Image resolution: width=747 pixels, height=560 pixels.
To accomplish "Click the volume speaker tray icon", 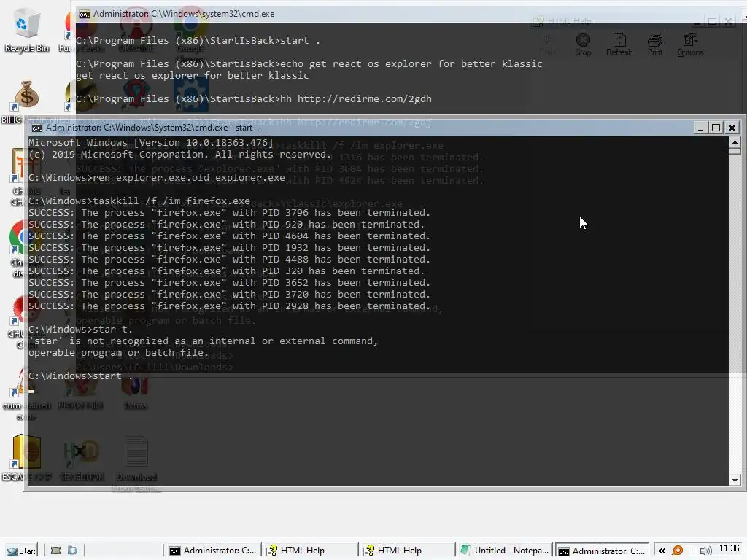I will point(705,551).
